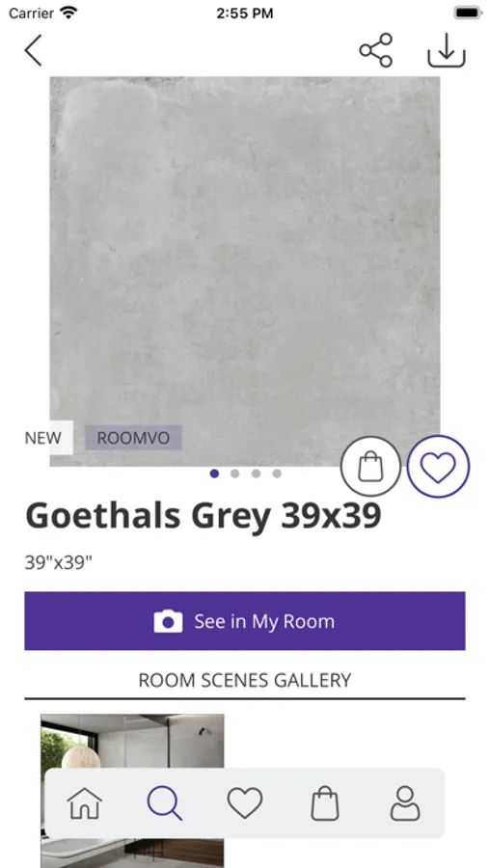Tap the camera icon on purple button
Viewport: 489px width, 868px height.
click(169, 621)
